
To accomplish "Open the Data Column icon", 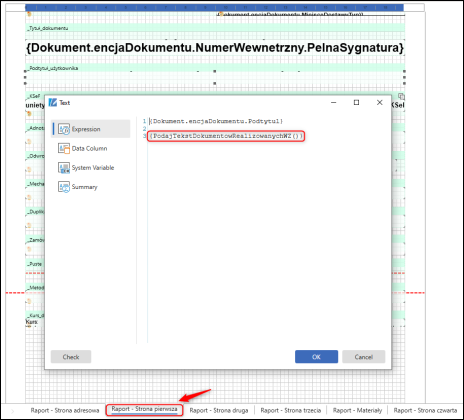I will (x=64, y=148).
